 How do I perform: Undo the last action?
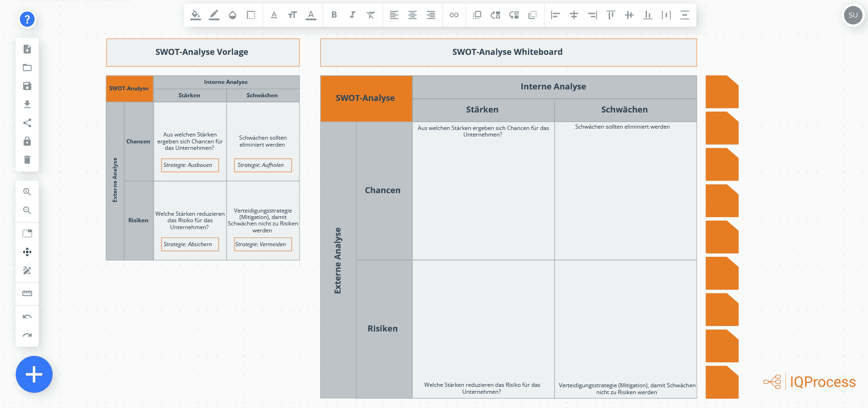click(27, 317)
